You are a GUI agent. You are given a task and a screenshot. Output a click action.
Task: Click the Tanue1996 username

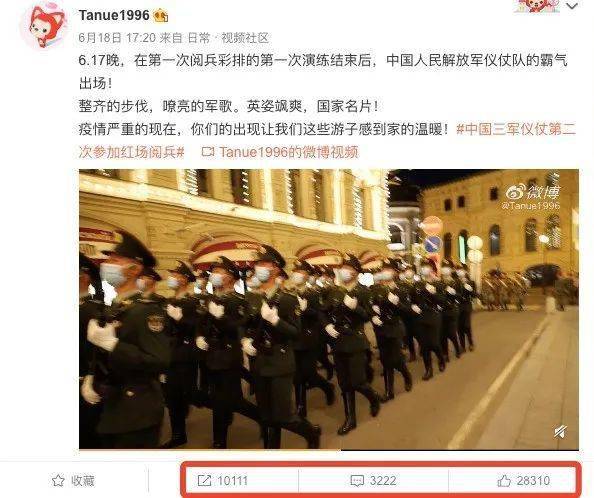114,15
